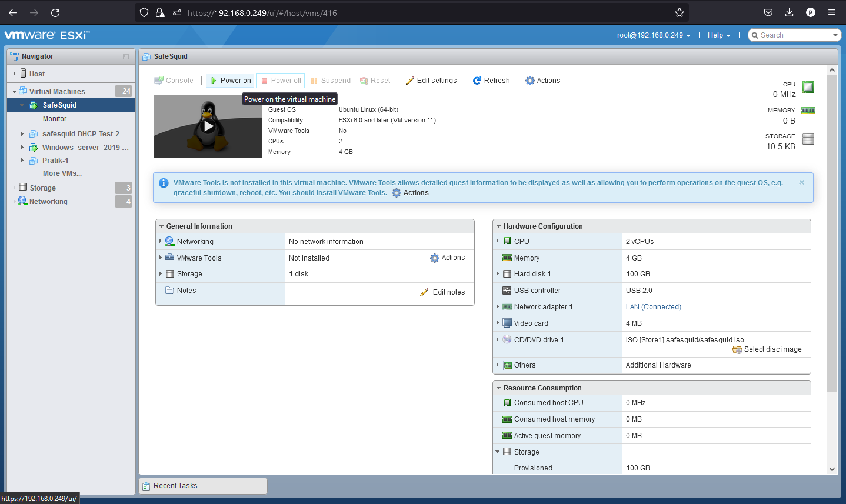Collapse the Hardware Configuration panel
This screenshot has width=846, height=504.
click(x=498, y=226)
